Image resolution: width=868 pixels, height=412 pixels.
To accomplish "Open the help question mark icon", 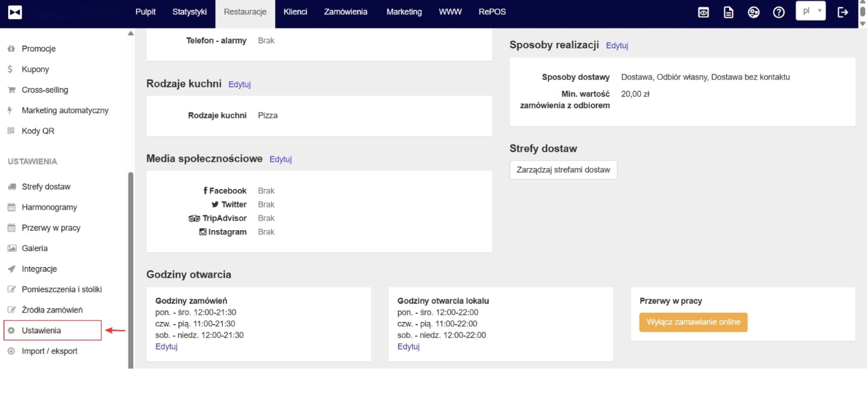I will [x=778, y=12].
